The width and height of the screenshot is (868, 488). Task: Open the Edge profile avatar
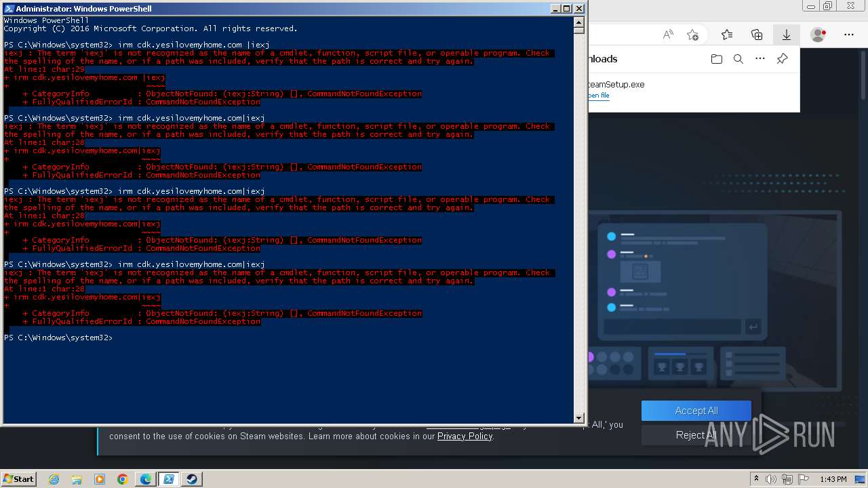[x=818, y=35]
